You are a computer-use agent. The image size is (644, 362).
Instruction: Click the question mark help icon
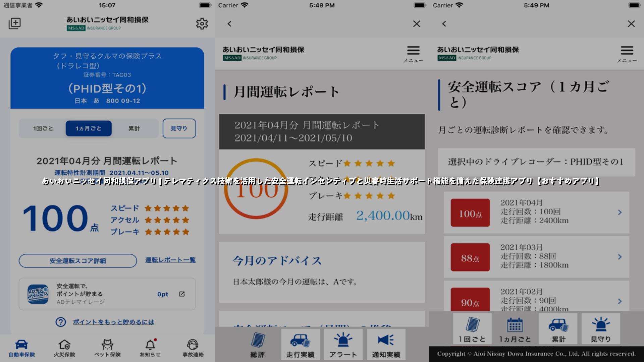[x=61, y=322]
